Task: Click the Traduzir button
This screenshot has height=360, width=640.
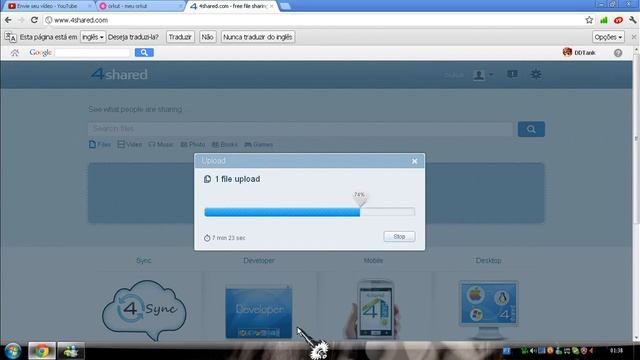Action: click(x=180, y=37)
